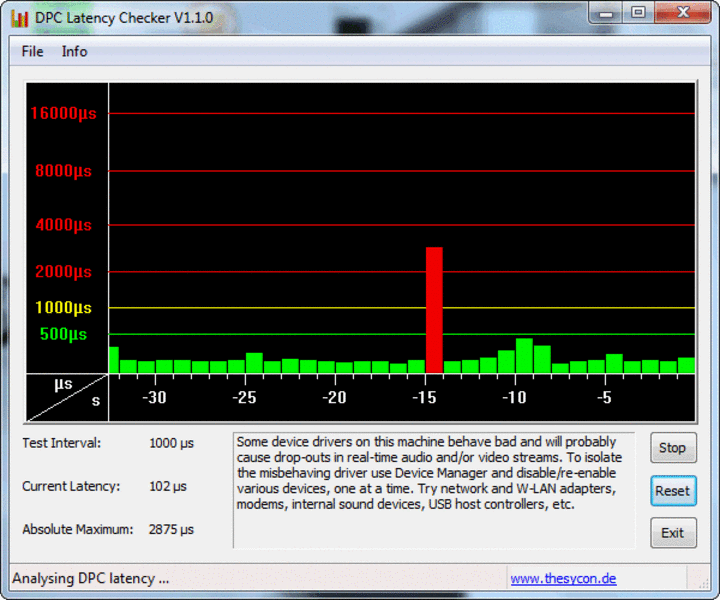Click the -15 time axis label

point(424,398)
